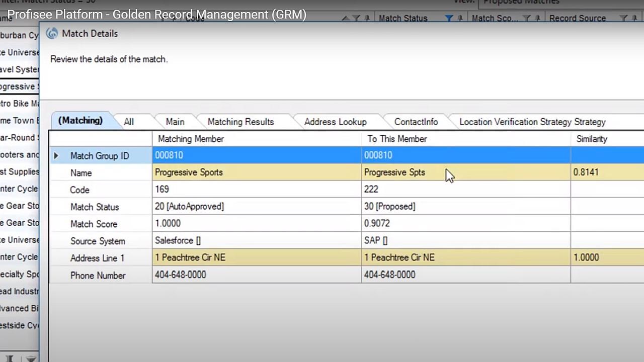This screenshot has width=644, height=362.
Task: Open the Address Lookup tab
Action: point(335,122)
